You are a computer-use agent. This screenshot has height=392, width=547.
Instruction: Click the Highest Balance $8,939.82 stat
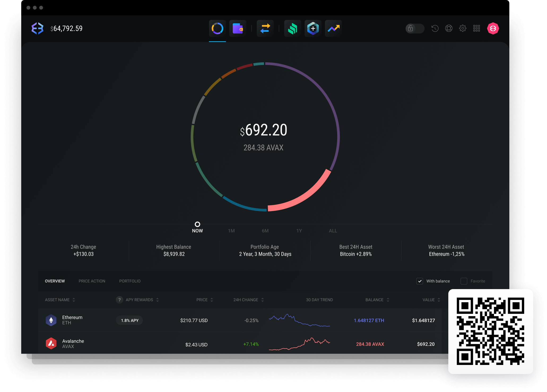tap(174, 250)
